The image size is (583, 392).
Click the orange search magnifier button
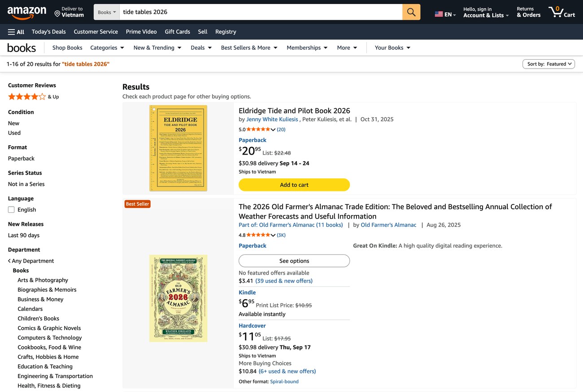[411, 12]
